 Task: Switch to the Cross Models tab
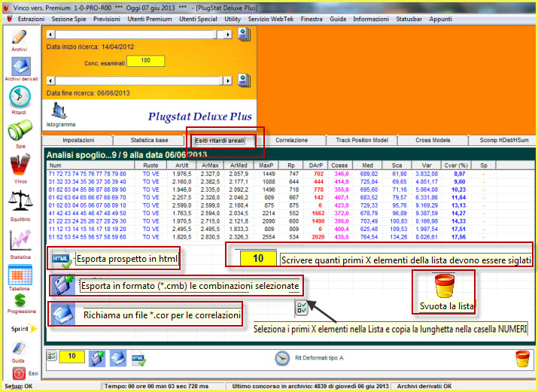point(433,140)
